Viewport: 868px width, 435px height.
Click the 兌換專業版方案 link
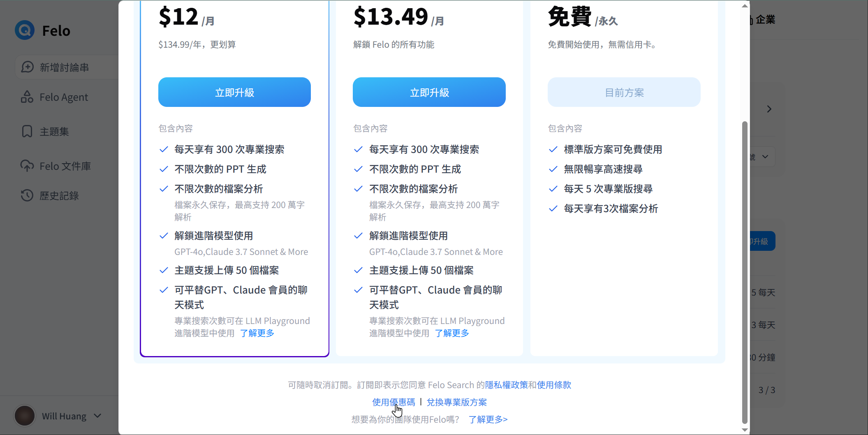click(456, 402)
